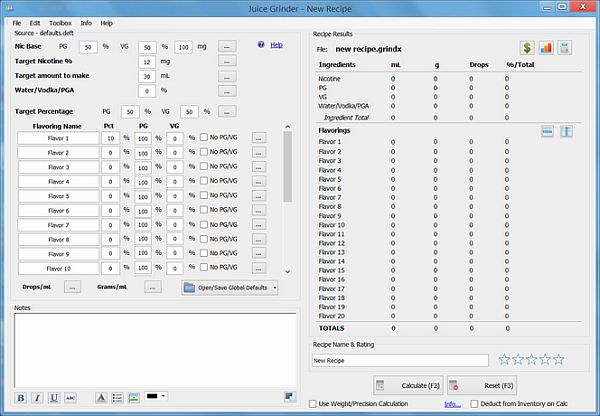Follow the Info... link
Viewport: 600px width, 416px height.
coord(452,404)
